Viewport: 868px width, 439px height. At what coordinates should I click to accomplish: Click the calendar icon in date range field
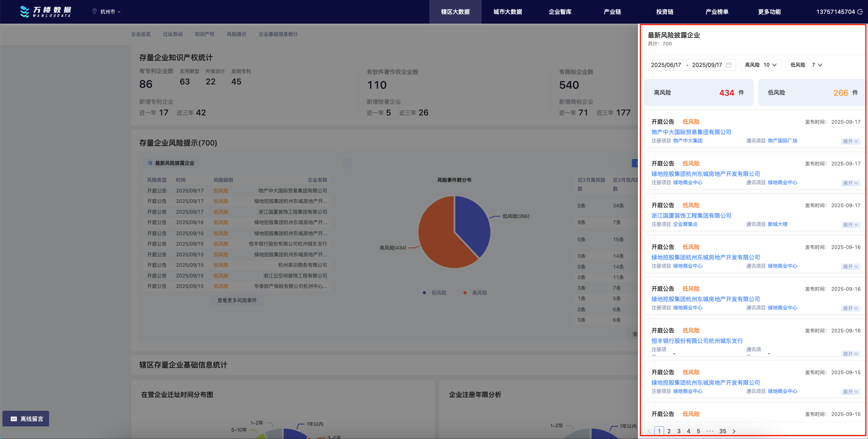click(x=728, y=65)
